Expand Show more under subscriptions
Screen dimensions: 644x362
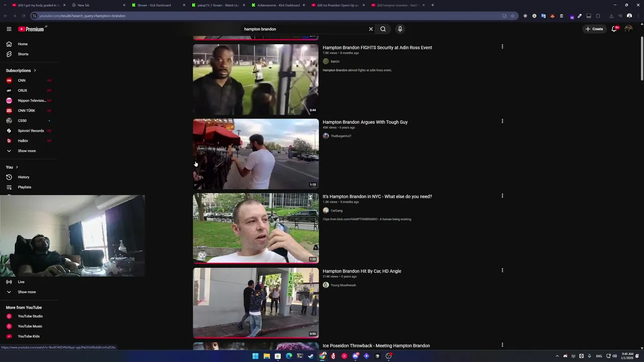[x=29, y=151]
